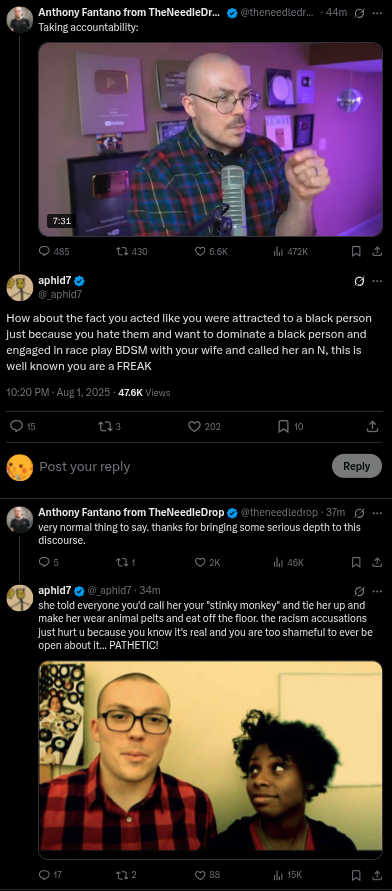392x891 pixels.
Task: Open more options on Fantano's 37m reply
Action: pyautogui.click(x=377, y=513)
